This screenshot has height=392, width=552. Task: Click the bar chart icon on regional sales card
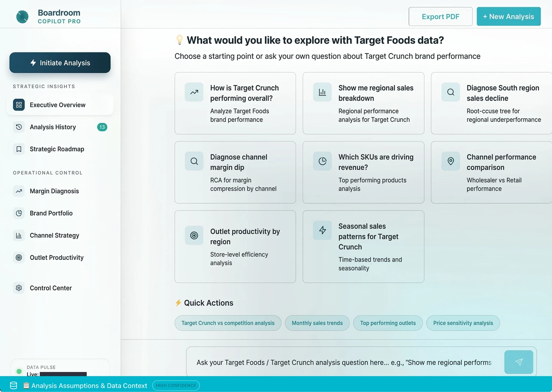point(322,92)
